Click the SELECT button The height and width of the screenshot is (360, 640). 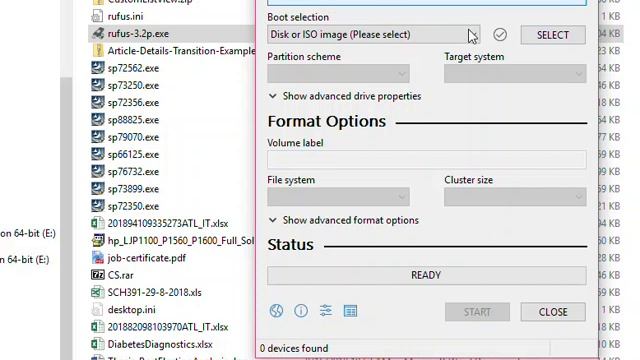pyautogui.click(x=553, y=35)
